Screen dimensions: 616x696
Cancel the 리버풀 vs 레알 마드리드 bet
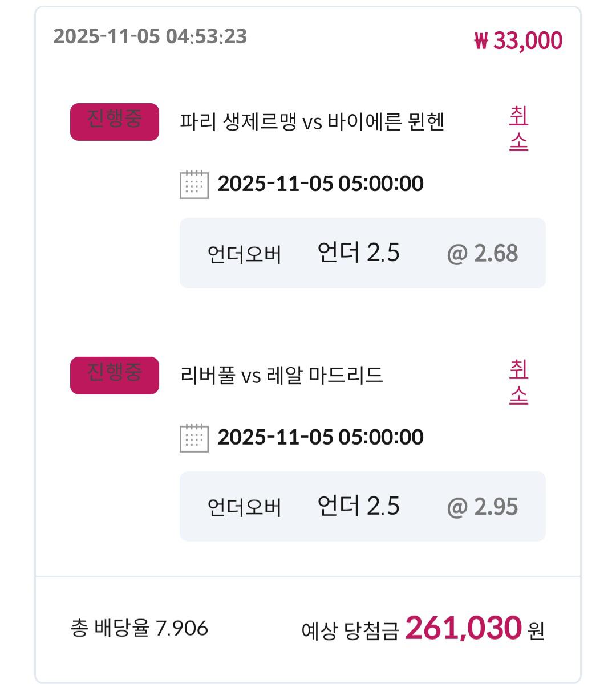click(518, 382)
